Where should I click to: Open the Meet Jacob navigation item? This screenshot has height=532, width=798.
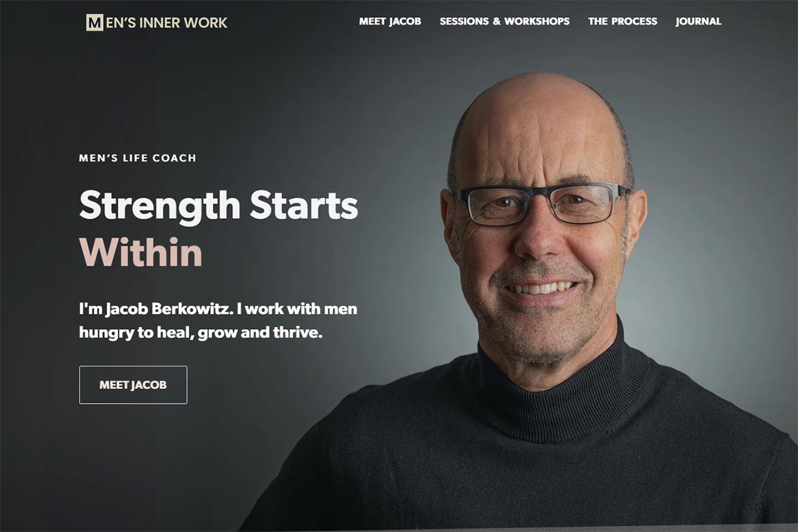[x=390, y=21]
